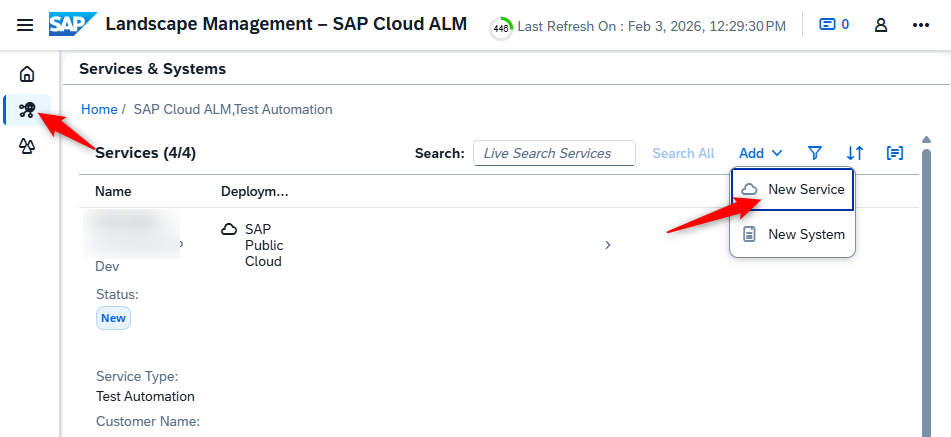Open the notifications icon showing 0
The height and width of the screenshot is (437, 951).
[834, 25]
